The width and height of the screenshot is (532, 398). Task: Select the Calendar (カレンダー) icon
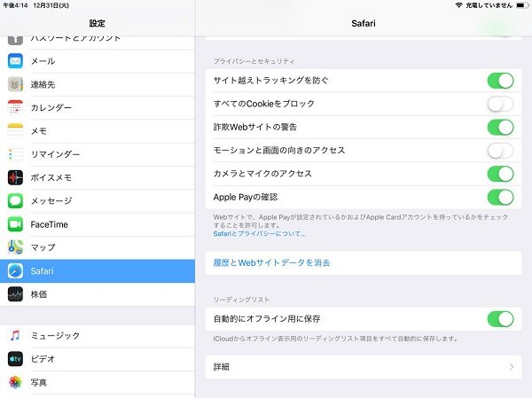point(15,108)
